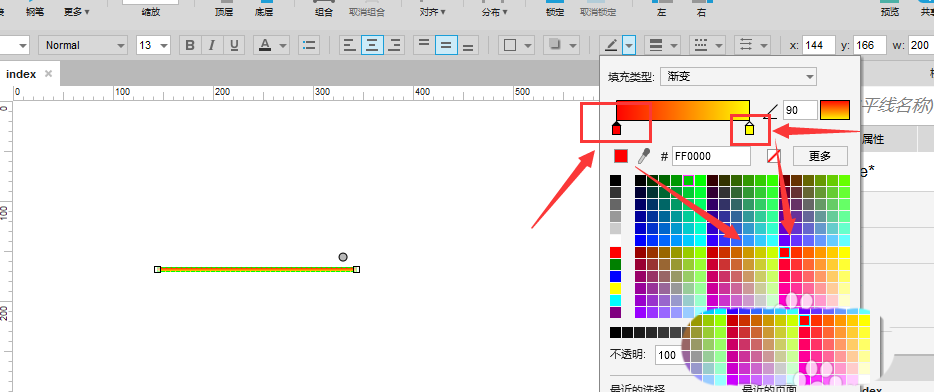The width and height of the screenshot is (934, 392).
Task: Align text to the vertical middle
Action: [x=446, y=45]
